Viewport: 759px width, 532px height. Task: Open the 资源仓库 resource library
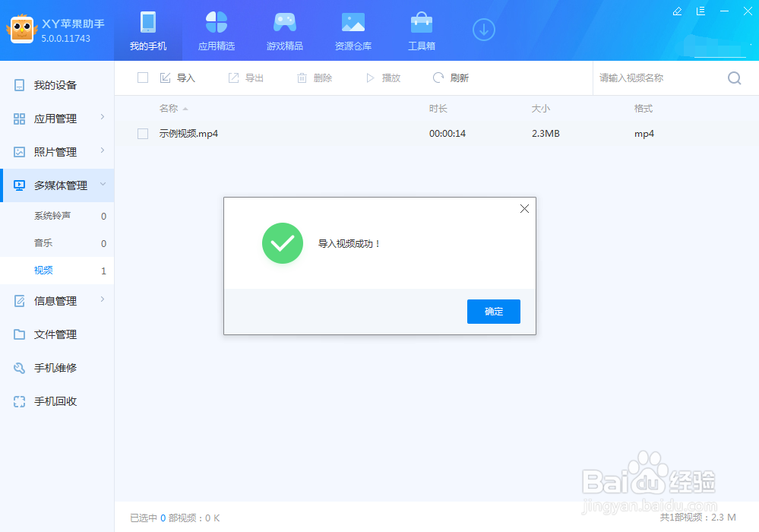pos(353,30)
